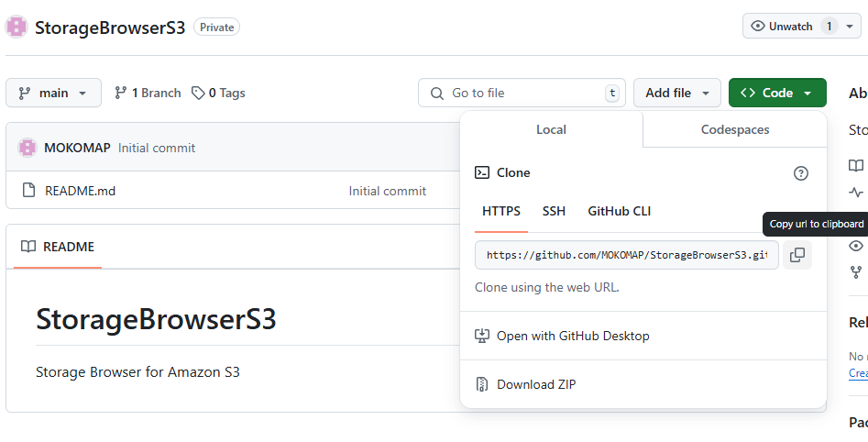Image resolution: width=868 pixels, height=442 pixels.
Task: Click the ZIP archive icon
Action: [482, 384]
